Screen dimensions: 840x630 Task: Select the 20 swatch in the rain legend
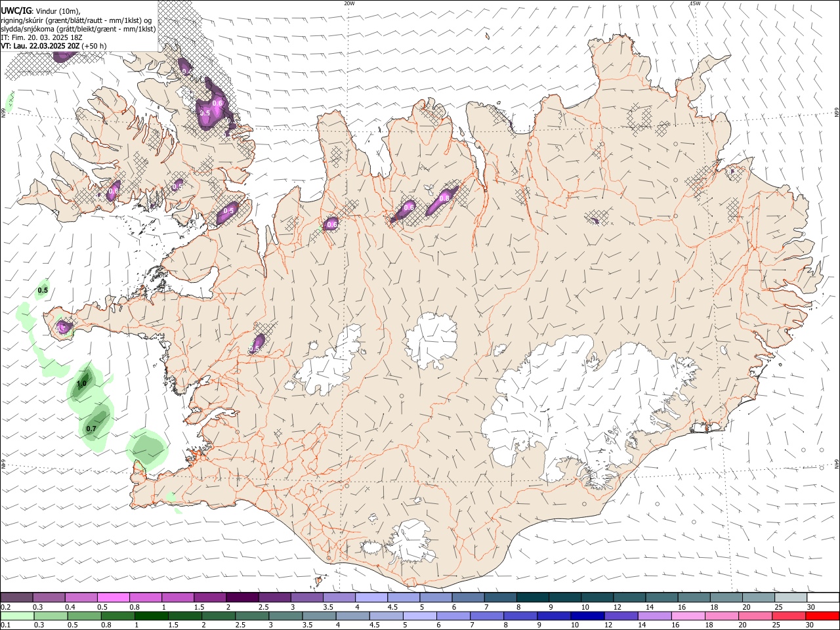point(755,616)
